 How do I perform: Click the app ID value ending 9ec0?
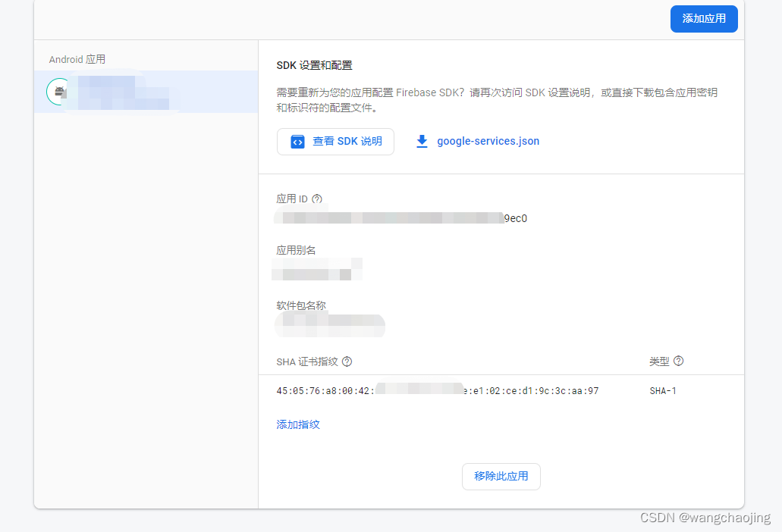[400, 218]
